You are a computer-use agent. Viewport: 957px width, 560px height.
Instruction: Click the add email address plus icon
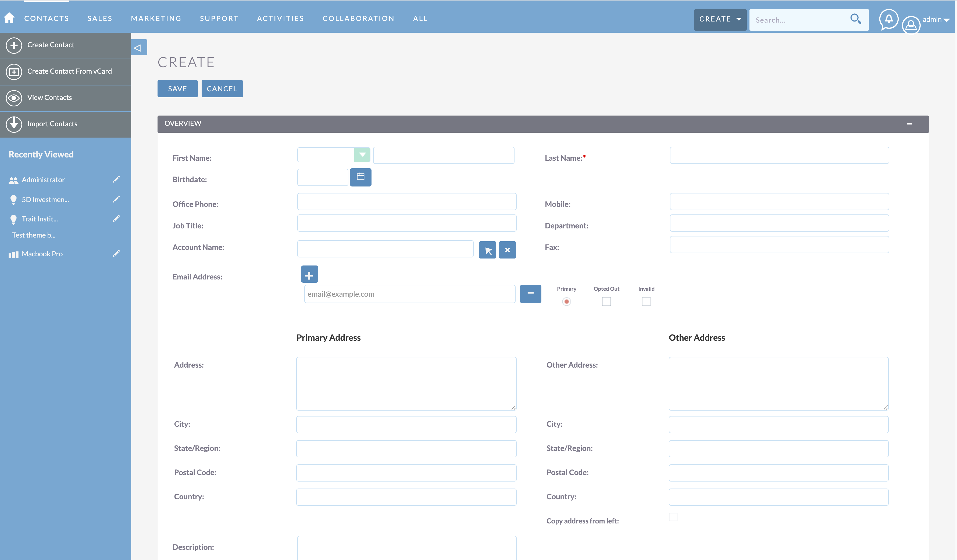tap(309, 275)
